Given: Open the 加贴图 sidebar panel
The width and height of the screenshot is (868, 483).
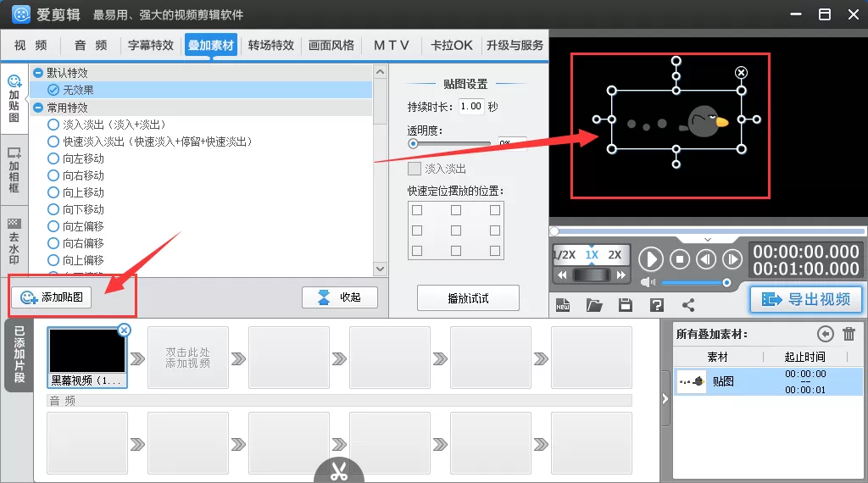Looking at the screenshot, I should click(x=14, y=98).
